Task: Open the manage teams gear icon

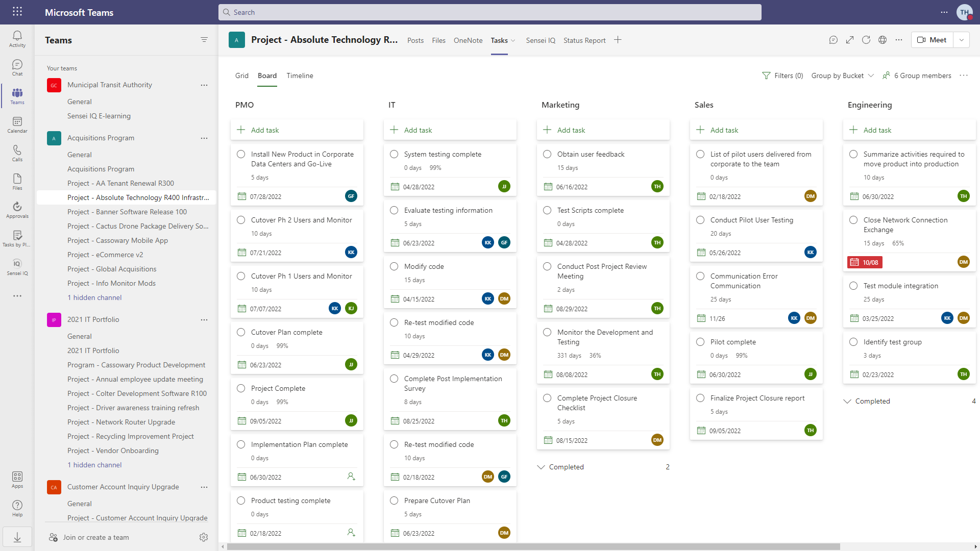Action: [204, 537]
